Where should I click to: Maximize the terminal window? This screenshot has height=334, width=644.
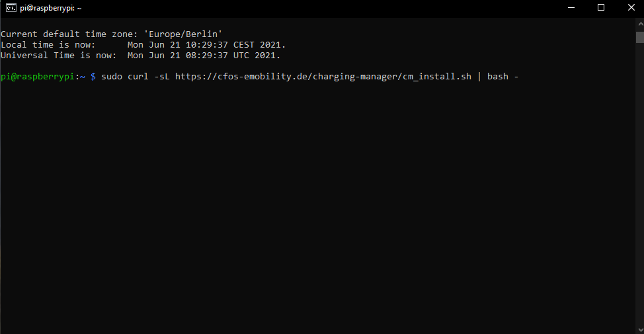pyautogui.click(x=600, y=7)
